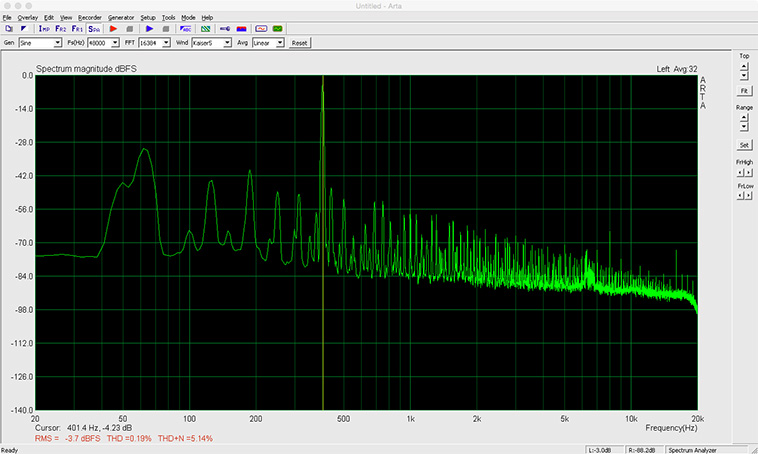
Task: Open the Overlay menu
Action: pyautogui.click(x=28, y=17)
